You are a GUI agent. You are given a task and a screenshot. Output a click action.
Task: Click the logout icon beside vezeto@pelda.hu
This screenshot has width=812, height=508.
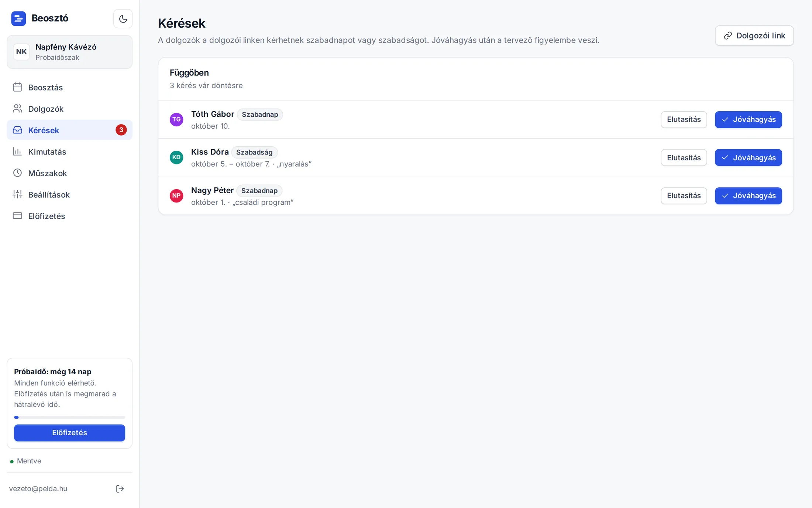click(x=120, y=488)
